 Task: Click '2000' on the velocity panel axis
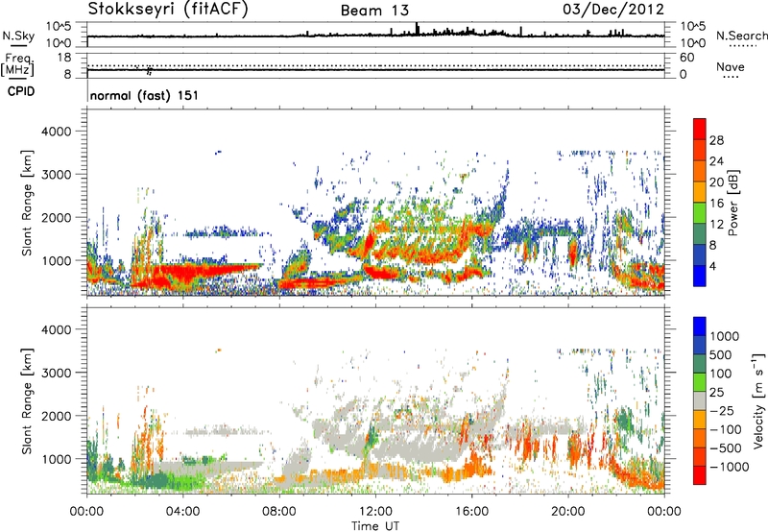56,416
